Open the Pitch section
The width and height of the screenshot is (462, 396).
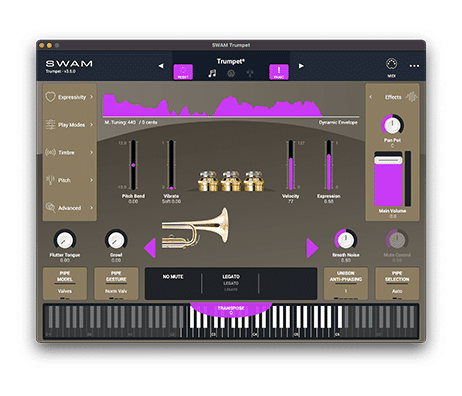tap(69, 180)
